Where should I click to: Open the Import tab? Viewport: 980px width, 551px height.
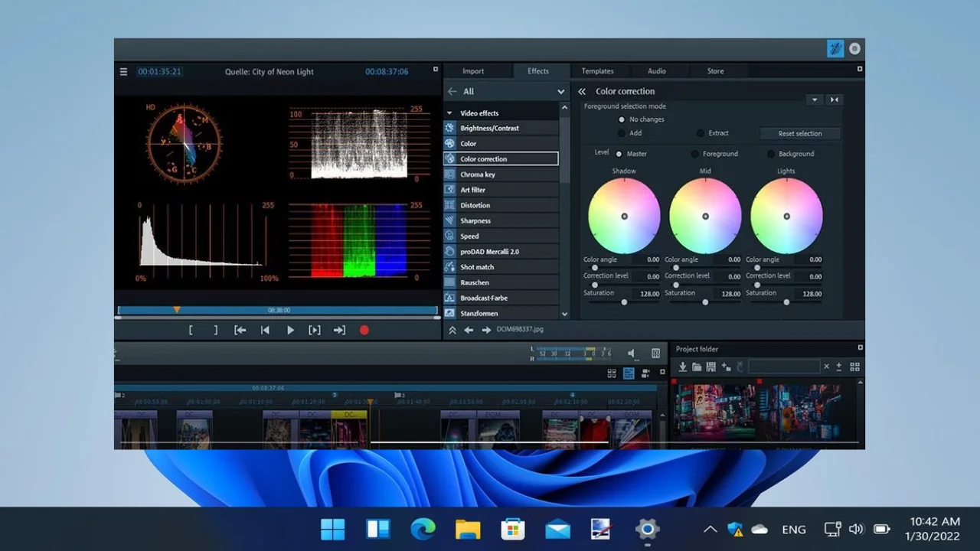(473, 71)
